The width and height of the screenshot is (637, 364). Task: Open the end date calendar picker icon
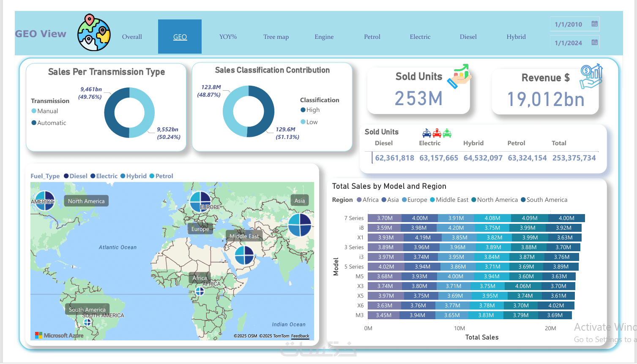[594, 42]
